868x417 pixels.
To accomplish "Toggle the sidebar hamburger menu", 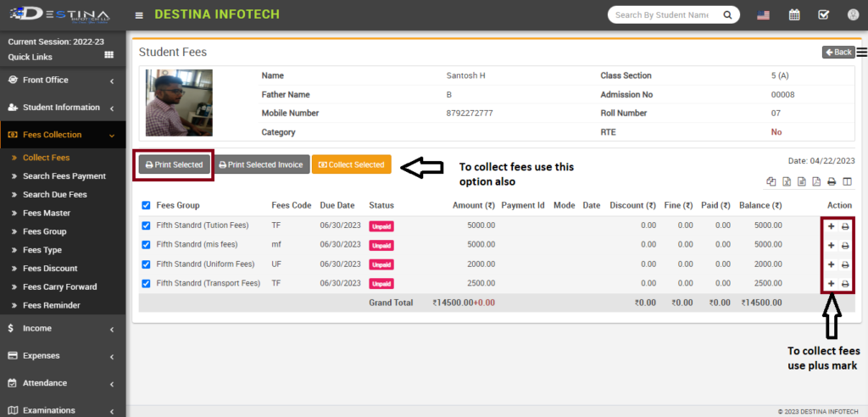I will pyautogui.click(x=139, y=15).
